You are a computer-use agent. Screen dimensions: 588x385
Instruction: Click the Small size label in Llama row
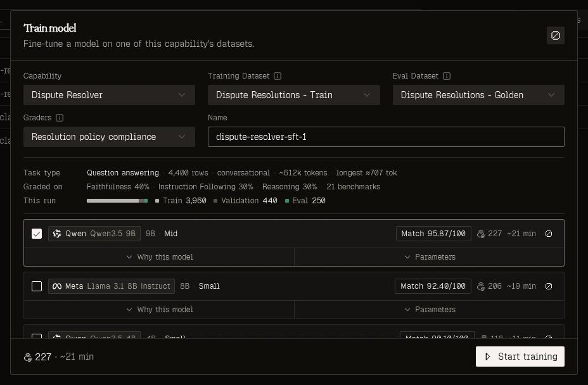pos(209,286)
